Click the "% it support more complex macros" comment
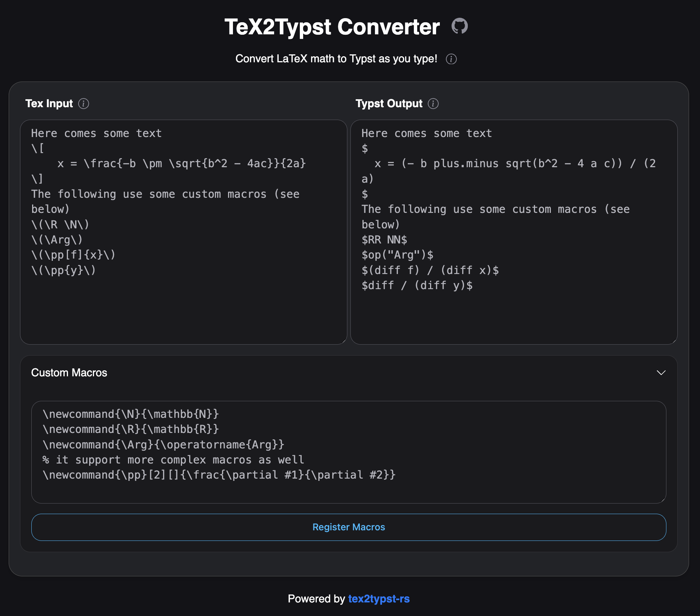Screen dimensions: 700x616 pyautogui.click(x=173, y=459)
